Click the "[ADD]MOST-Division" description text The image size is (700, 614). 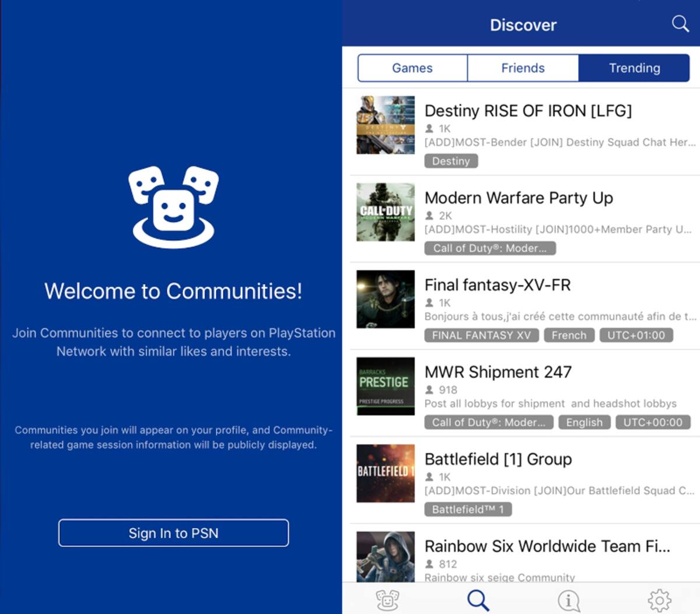(x=559, y=490)
